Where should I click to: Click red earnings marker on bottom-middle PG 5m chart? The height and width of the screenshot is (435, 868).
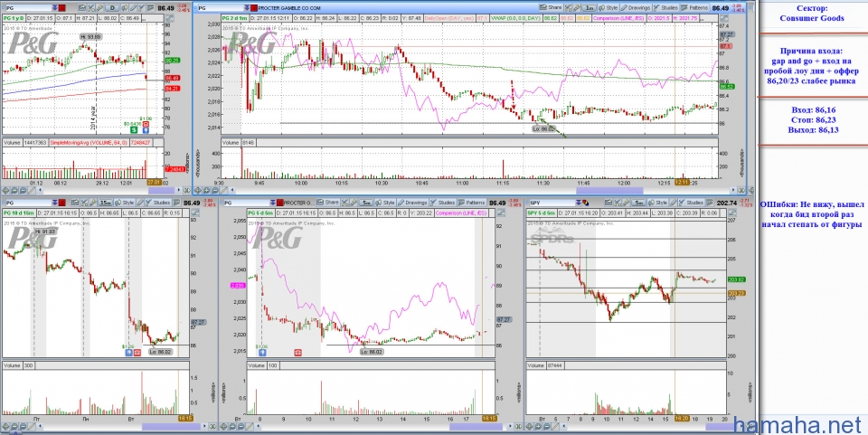click(297, 352)
